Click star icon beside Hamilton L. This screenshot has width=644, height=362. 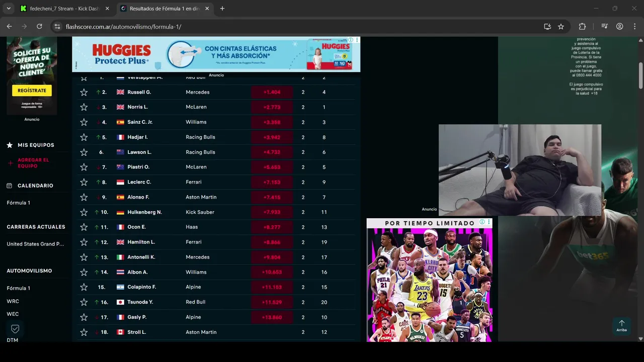(84, 242)
